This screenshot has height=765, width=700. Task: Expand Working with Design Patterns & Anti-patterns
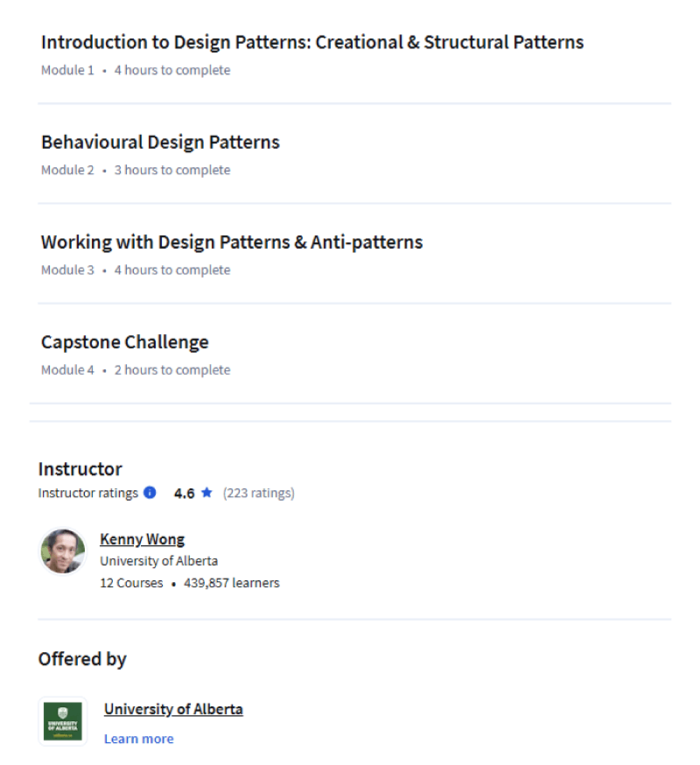click(354, 254)
